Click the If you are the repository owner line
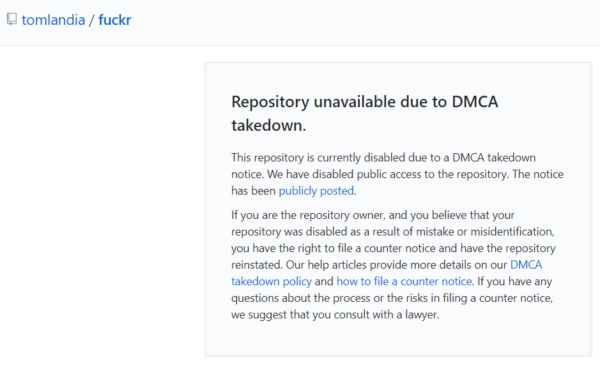The height and width of the screenshot is (365, 600). click(x=373, y=215)
